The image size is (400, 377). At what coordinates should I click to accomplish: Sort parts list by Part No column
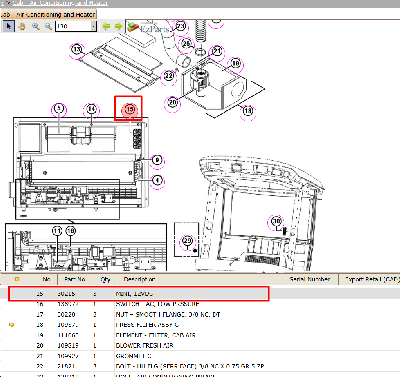[75, 279]
